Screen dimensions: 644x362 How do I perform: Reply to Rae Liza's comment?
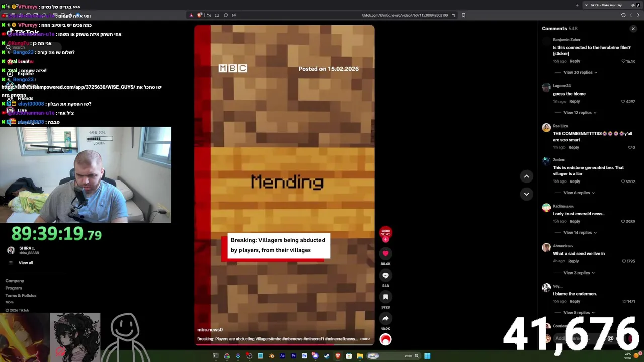tap(574, 148)
